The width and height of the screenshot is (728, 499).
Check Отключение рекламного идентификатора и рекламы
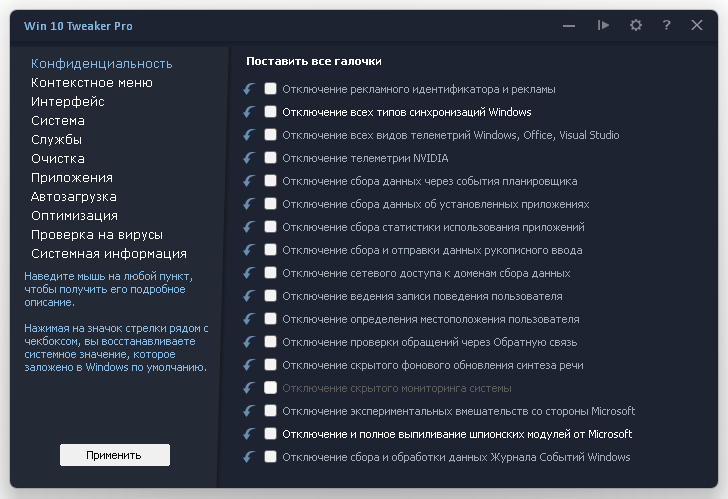[x=270, y=88]
